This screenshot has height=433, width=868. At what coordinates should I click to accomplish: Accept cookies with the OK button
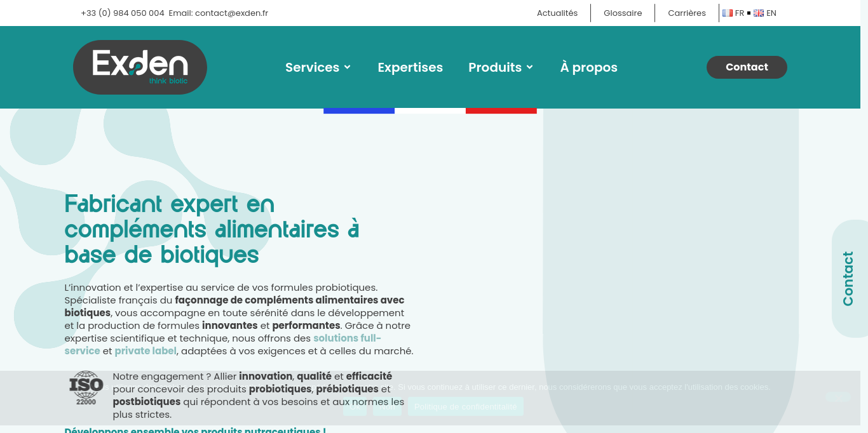355,408
